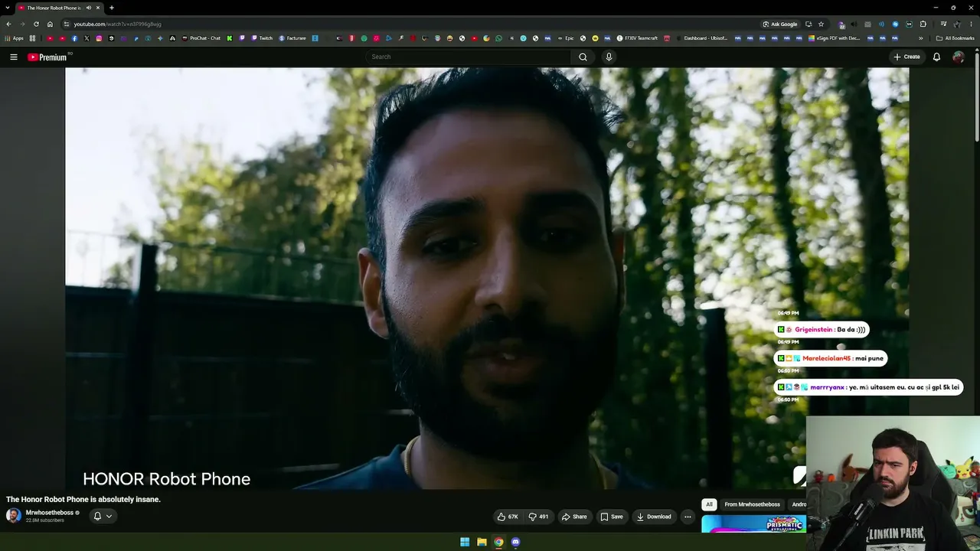Open more actions three-dot menu

click(x=688, y=517)
